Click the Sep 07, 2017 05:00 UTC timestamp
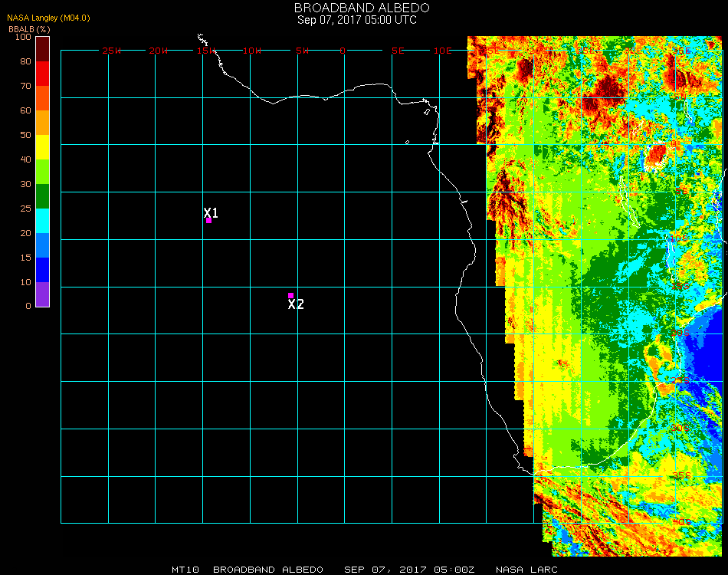Screen dimensions: 728x575 point(357,20)
